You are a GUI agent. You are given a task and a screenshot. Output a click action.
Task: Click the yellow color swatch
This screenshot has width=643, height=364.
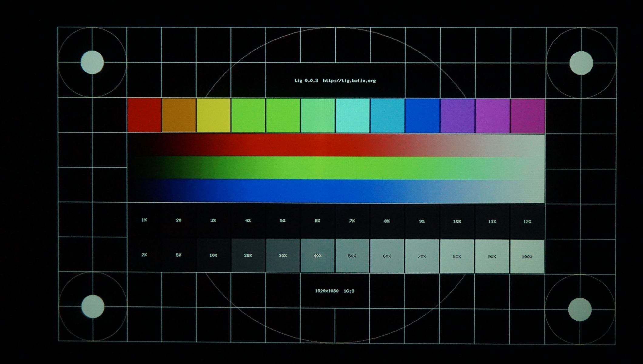(x=214, y=115)
